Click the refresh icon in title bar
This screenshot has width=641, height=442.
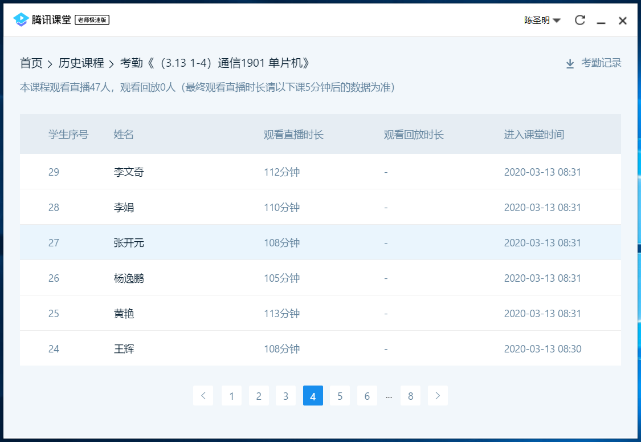[x=579, y=20]
